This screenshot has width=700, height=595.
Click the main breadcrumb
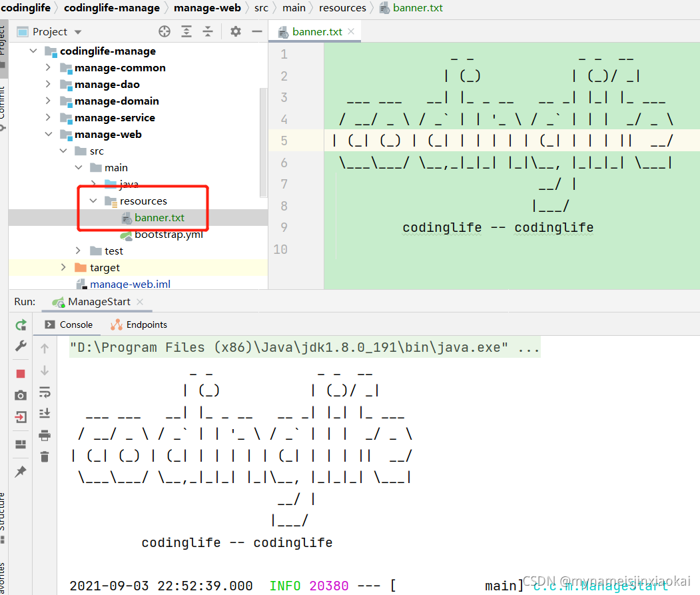[294, 8]
